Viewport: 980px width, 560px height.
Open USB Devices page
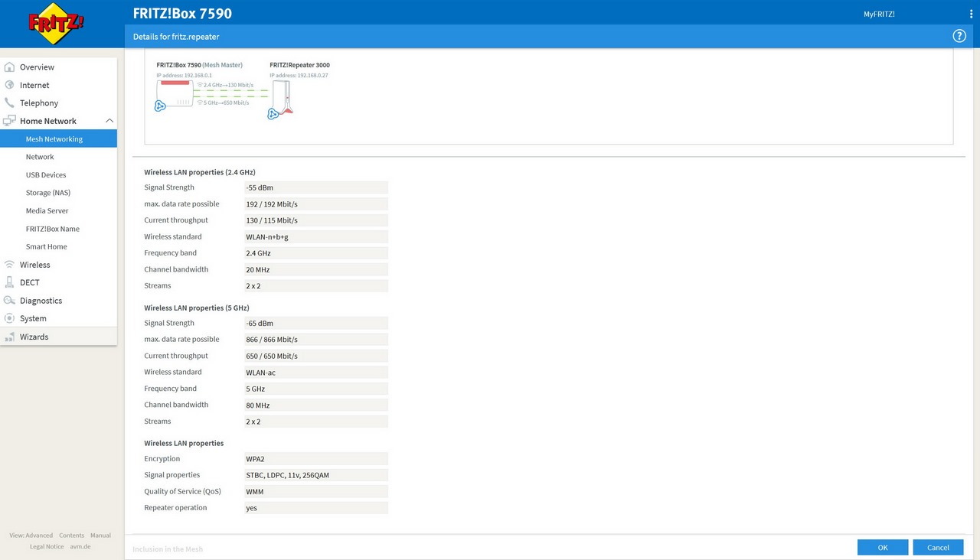(46, 175)
